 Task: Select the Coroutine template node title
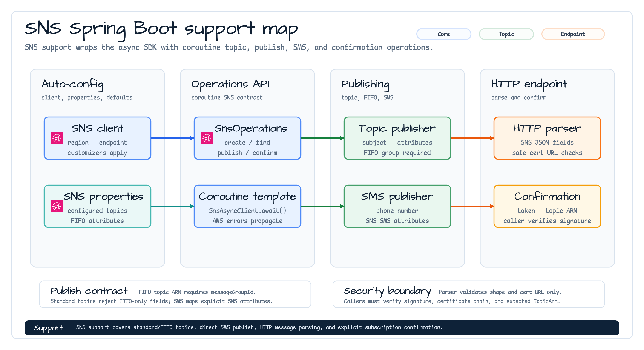click(x=247, y=197)
